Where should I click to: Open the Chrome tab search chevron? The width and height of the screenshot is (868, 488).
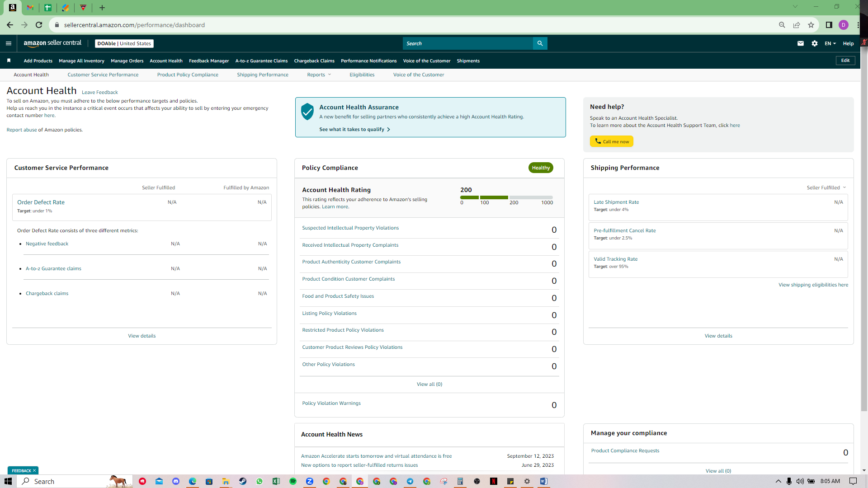(x=795, y=6)
